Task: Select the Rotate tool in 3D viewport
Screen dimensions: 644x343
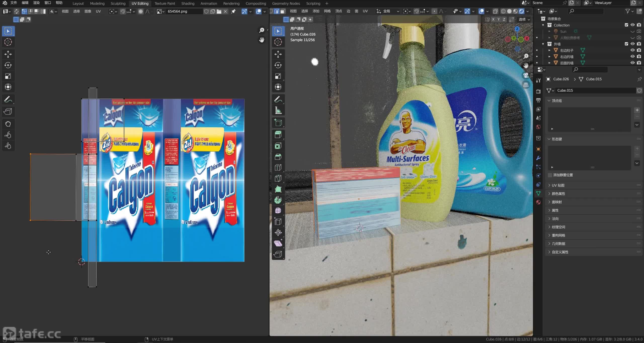Action: coord(278,65)
